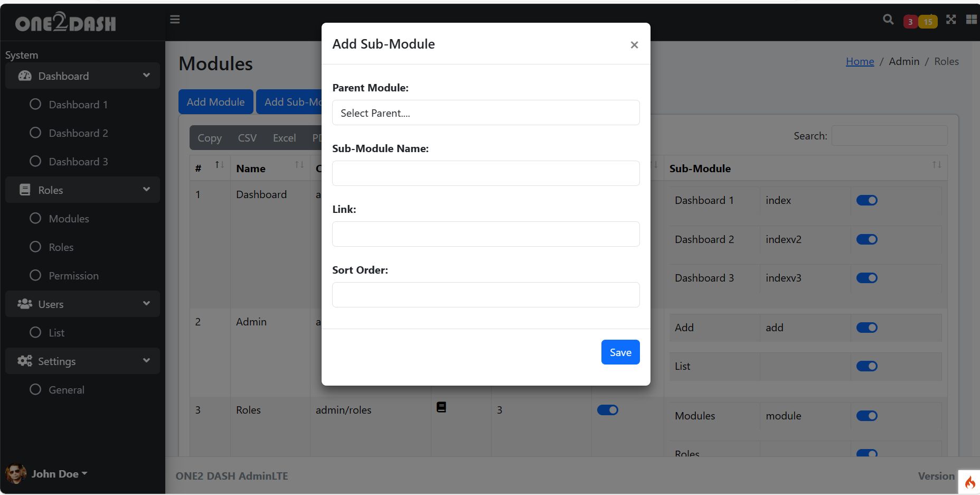The image size is (980, 495).
Task: Toggle the Add sub-module switch
Action: [x=866, y=328]
